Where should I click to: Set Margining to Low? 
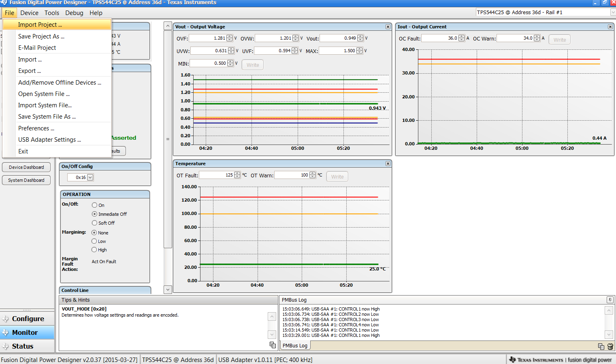94,241
